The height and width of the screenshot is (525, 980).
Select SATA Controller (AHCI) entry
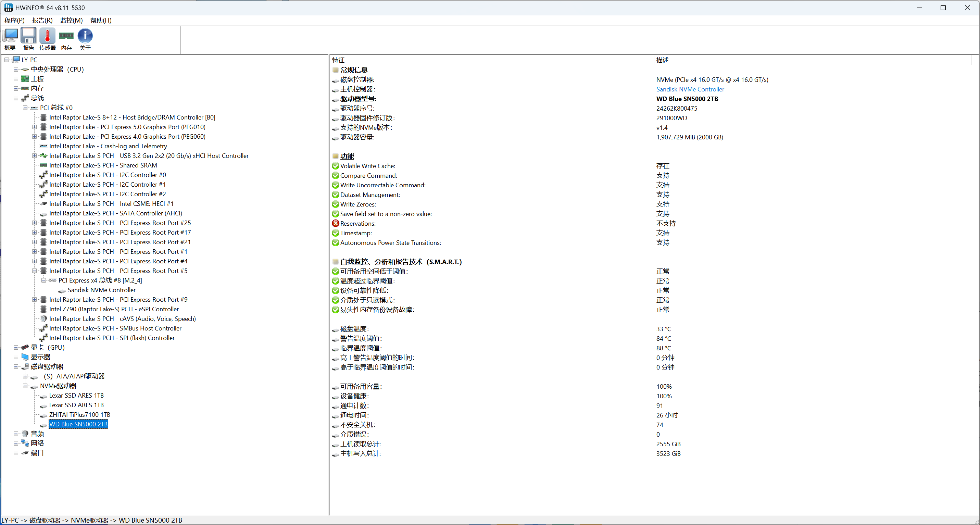(x=116, y=213)
